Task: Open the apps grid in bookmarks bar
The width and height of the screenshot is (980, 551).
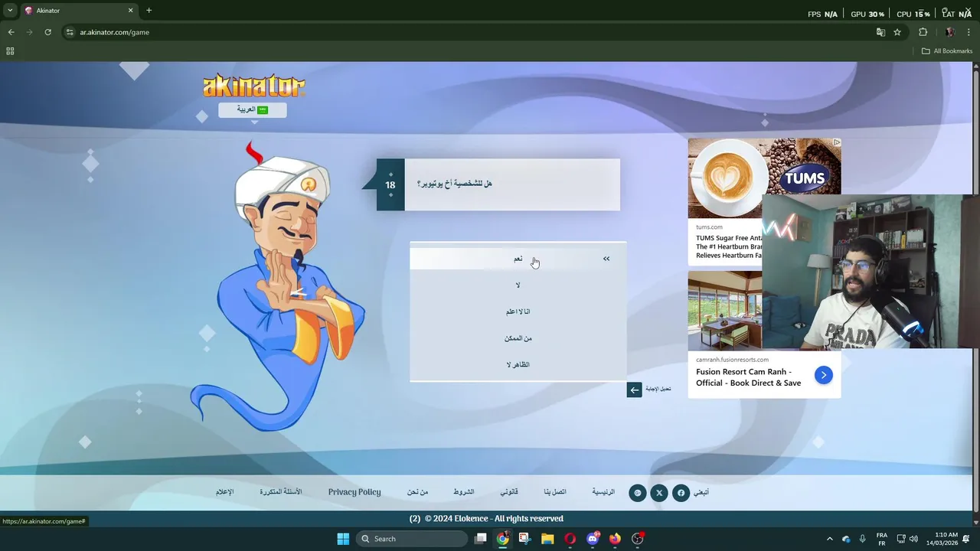Action: click(10, 51)
